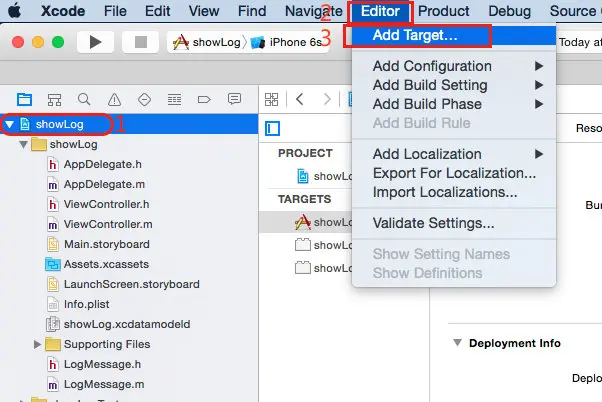Collapse the showLog project root

click(x=9, y=124)
